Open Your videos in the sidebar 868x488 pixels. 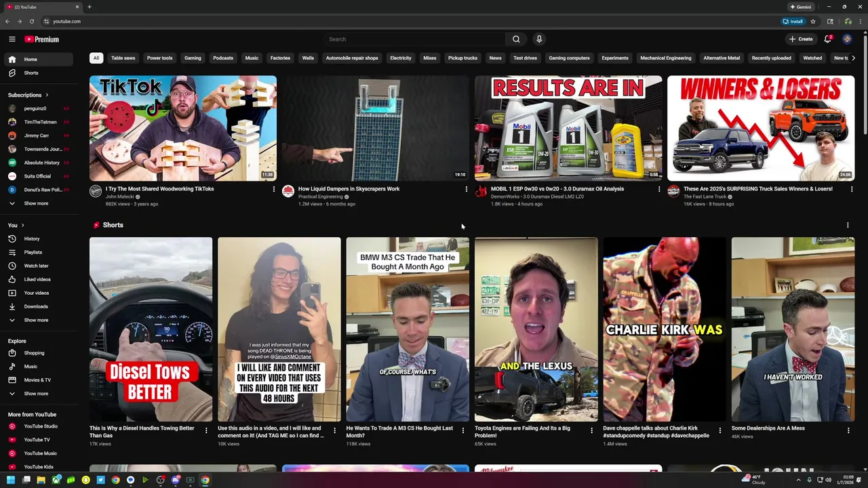click(38, 293)
